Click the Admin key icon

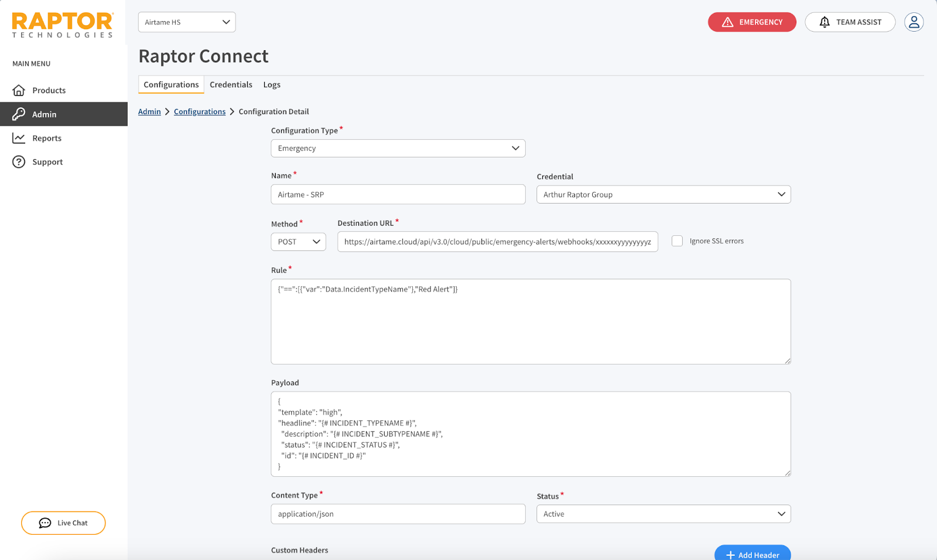pyautogui.click(x=19, y=114)
